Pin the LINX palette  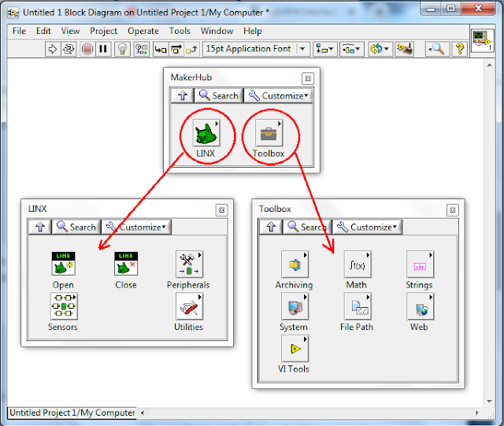(221, 210)
